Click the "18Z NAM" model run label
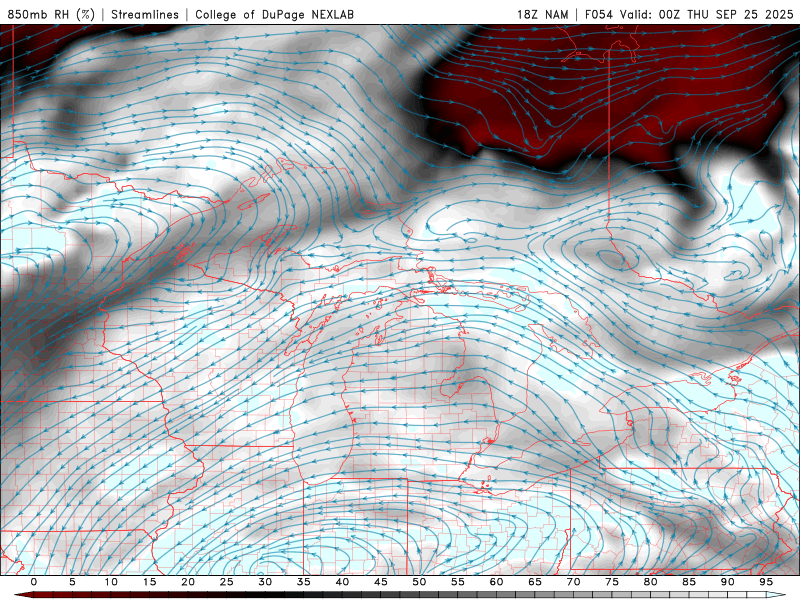Screen dimensions: 800x600 tap(542, 14)
